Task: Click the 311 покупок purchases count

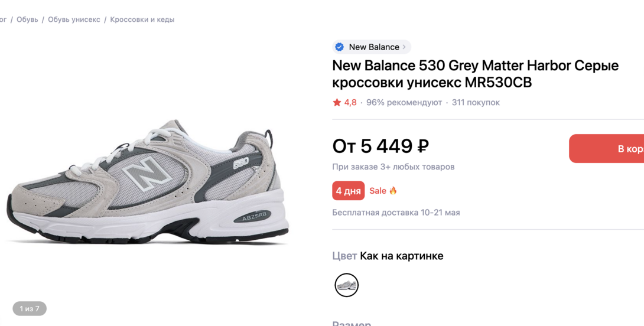Action: 476,103
